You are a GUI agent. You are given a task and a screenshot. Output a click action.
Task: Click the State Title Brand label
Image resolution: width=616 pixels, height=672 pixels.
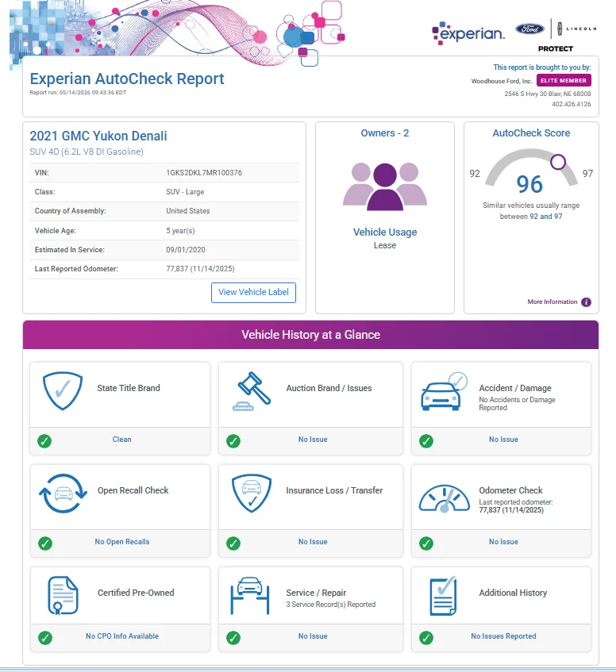(129, 388)
